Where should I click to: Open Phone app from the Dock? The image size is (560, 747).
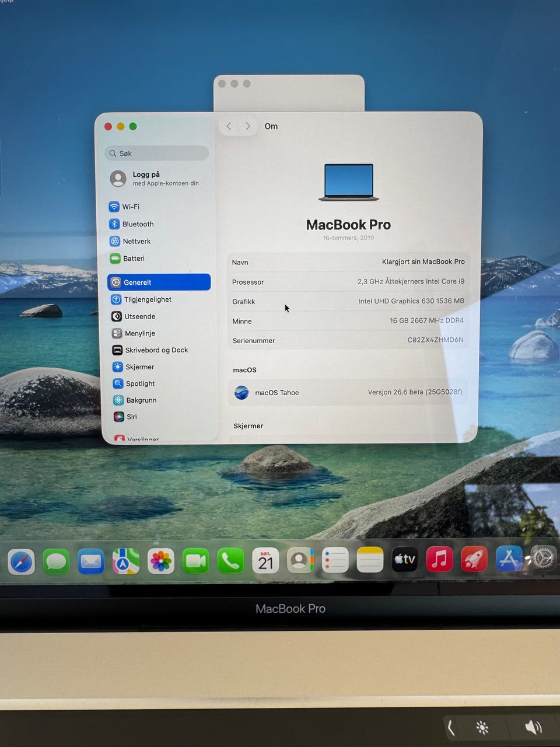[231, 561]
